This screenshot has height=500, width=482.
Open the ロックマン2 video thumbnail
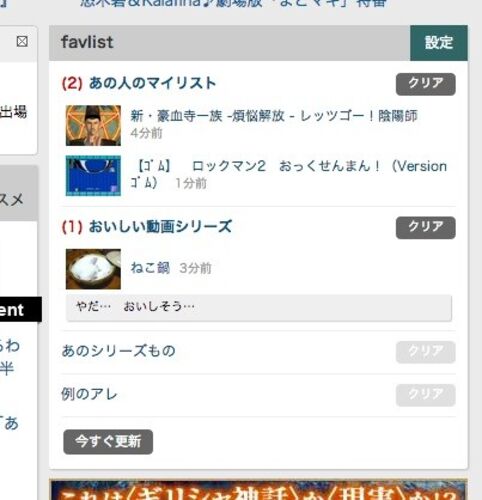93,176
